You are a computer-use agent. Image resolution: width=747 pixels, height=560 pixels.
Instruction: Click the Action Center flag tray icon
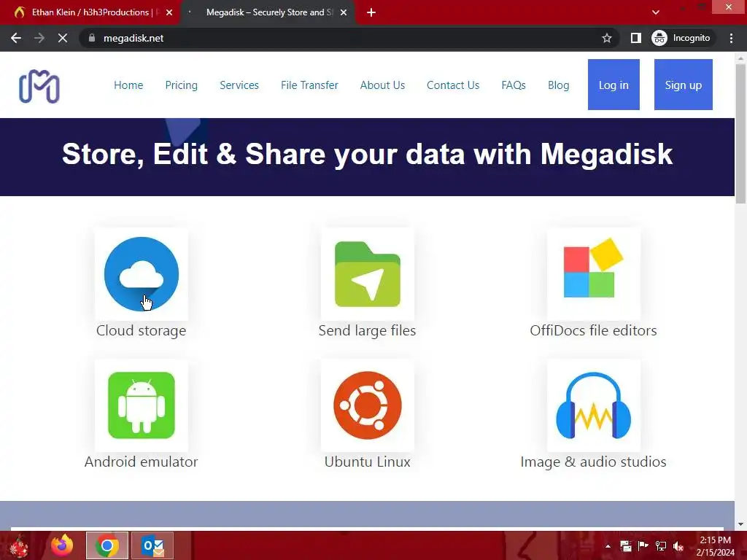[x=643, y=546]
